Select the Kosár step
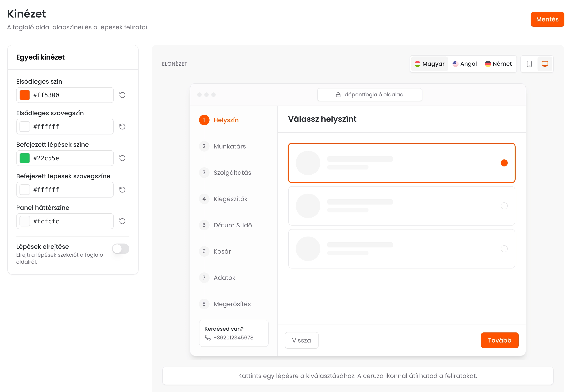The image size is (571, 392). (x=215, y=251)
